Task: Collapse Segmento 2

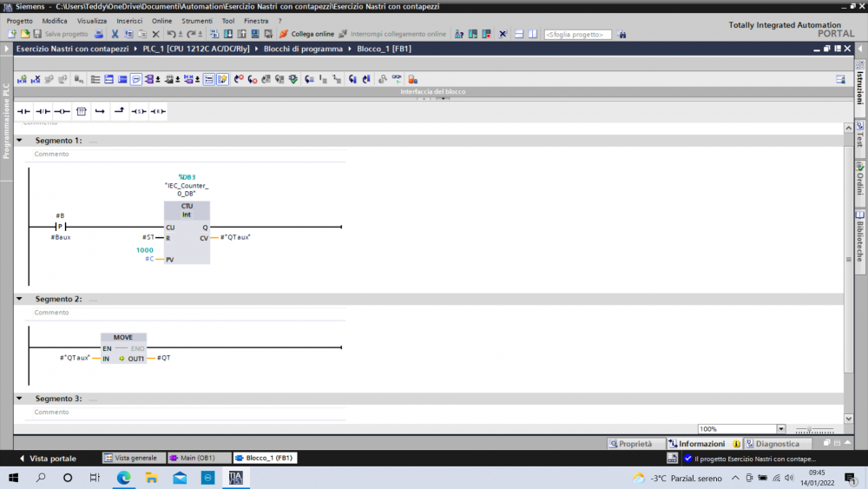Action: tap(19, 299)
